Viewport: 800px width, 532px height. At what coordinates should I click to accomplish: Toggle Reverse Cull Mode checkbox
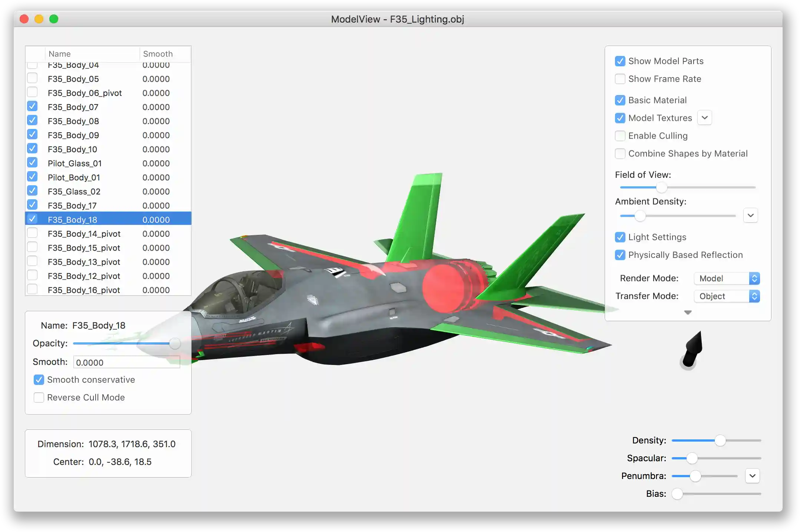(39, 398)
